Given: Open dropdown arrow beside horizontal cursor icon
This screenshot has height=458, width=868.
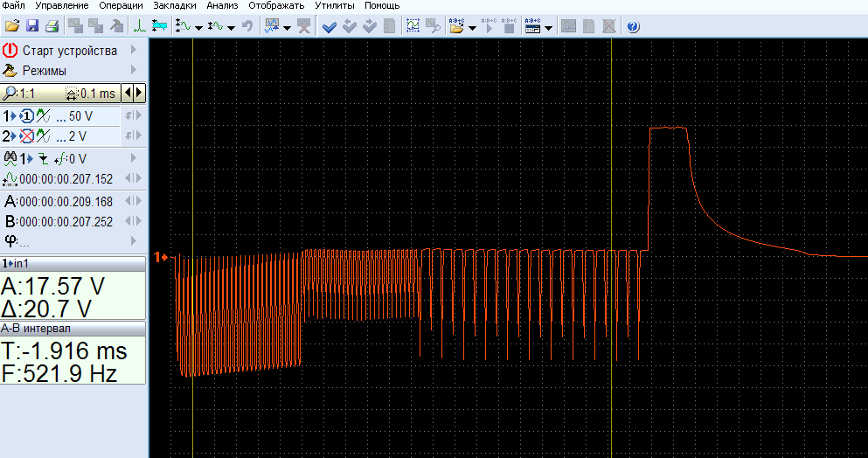Looking at the screenshot, I should [x=231, y=27].
